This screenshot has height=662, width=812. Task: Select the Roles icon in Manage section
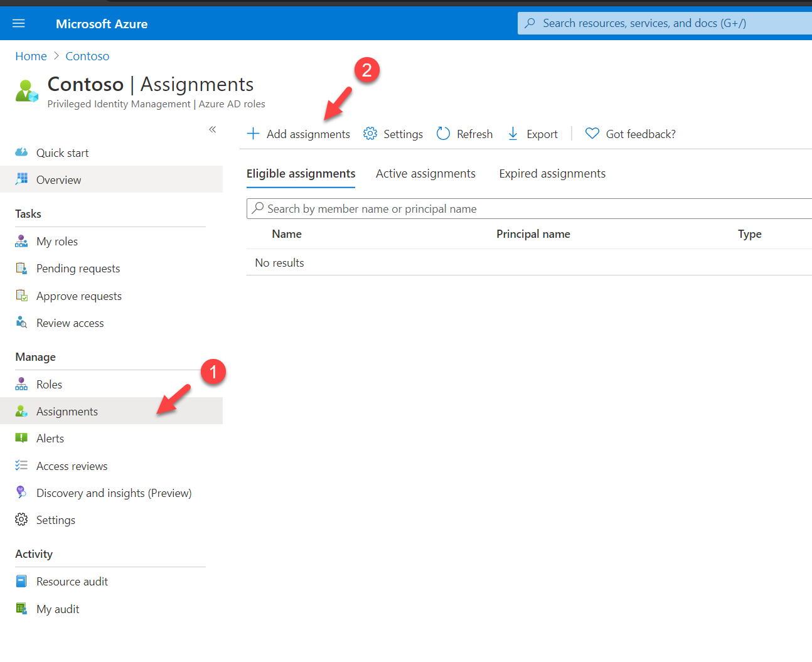pyautogui.click(x=21, y=384)
